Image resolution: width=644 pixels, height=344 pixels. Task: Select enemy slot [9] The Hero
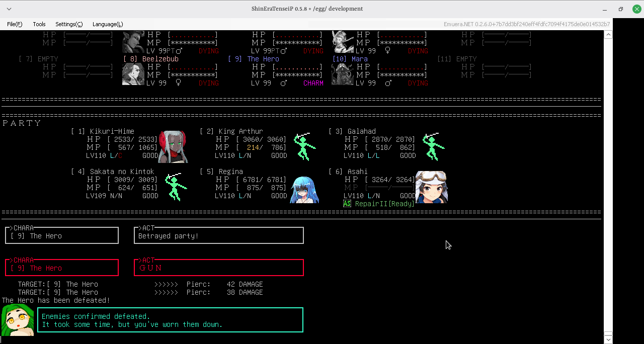(254, 59)
